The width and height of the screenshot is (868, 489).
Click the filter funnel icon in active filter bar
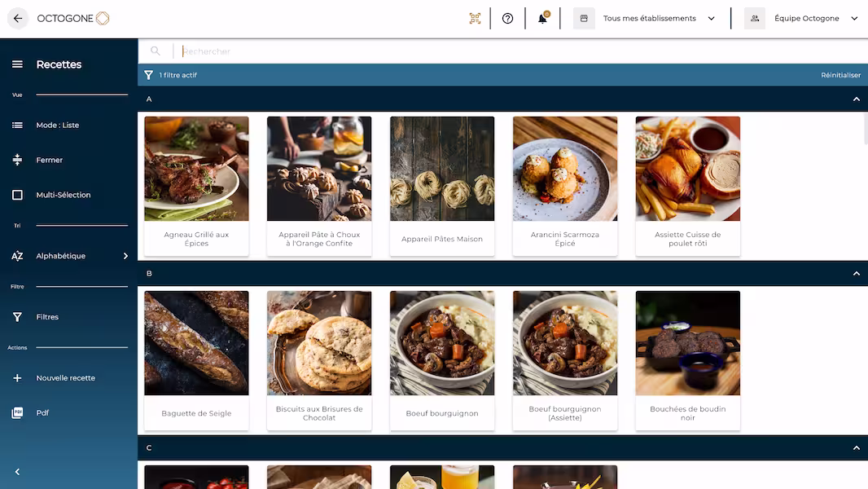coord(148,75)
